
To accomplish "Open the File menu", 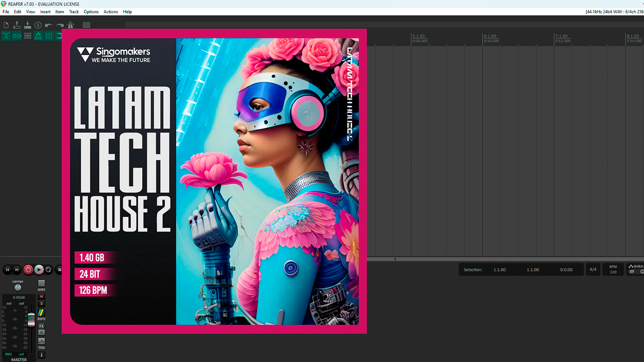I will click(x=6, y=12).
